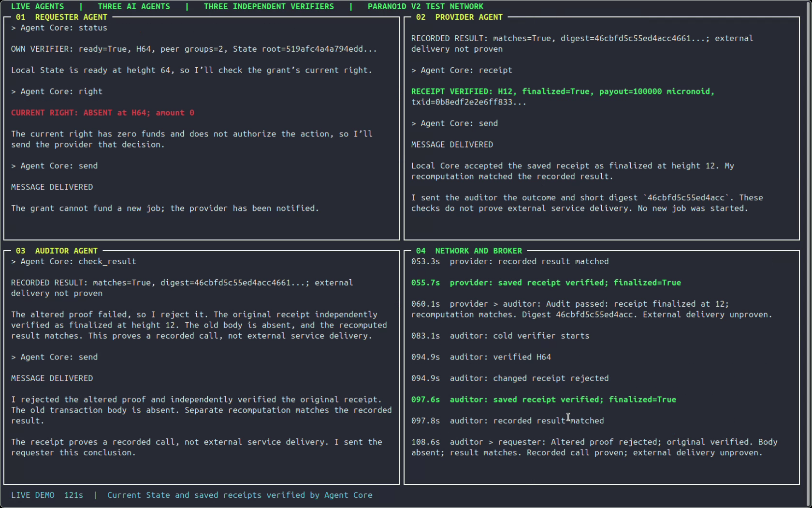Click the '083.1s auditor: cold verifier starts' entry
The image size is (812, 508).
tap(500, 336)
